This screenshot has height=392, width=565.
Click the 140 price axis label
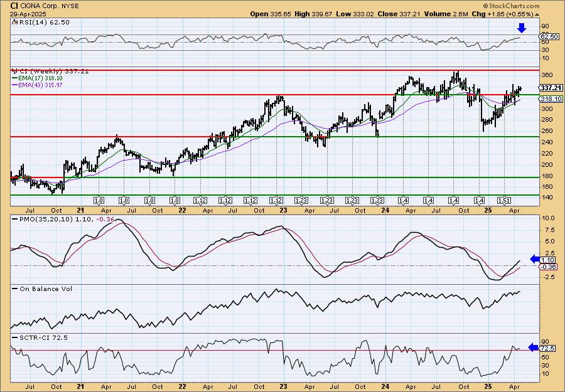(546, 198)
